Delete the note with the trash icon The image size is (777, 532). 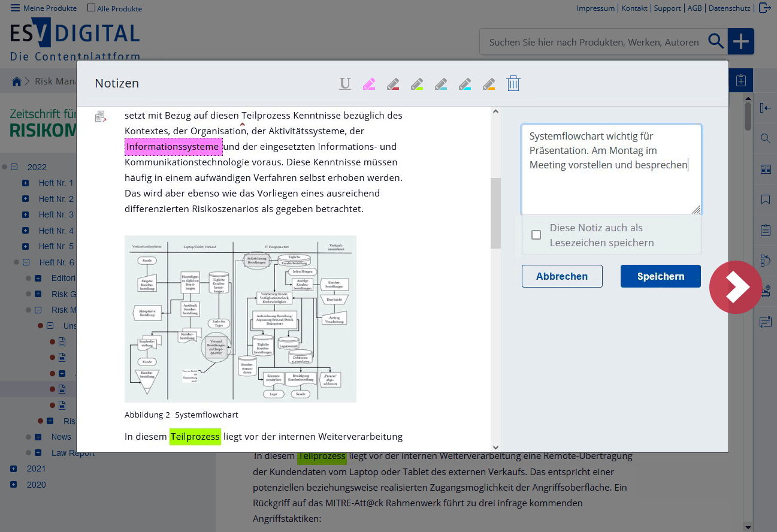513,84
